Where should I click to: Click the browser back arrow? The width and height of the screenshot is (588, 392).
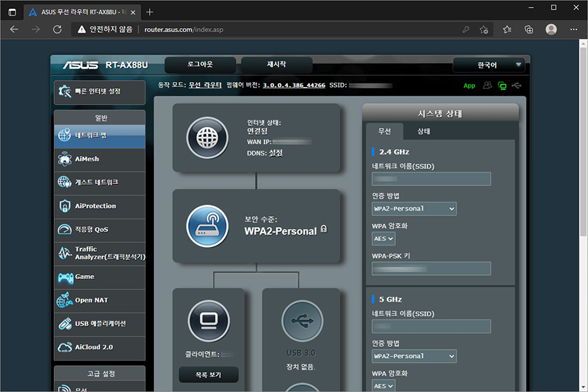click(14, 29)
